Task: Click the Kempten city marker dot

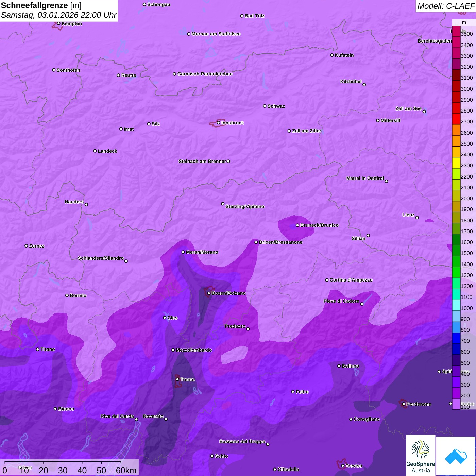Action: coord(58,23)
